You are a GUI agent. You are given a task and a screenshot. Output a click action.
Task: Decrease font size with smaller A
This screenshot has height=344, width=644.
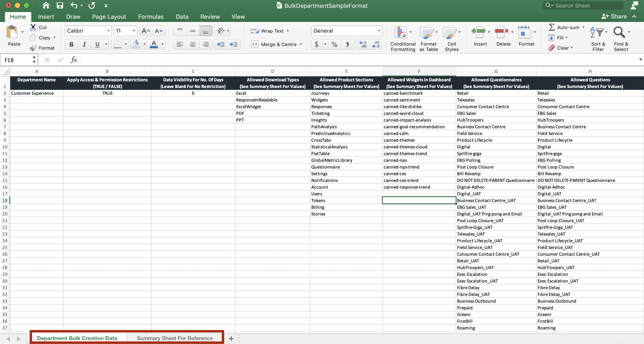159,31
